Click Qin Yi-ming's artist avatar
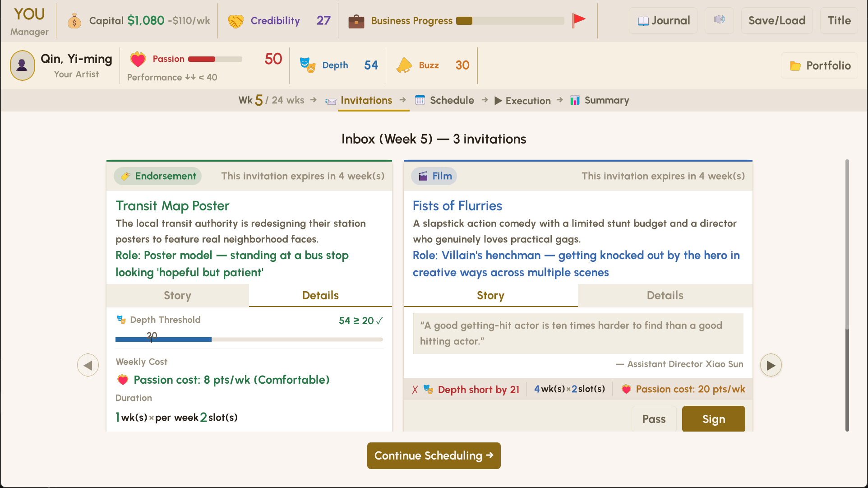 pos(22,65)
